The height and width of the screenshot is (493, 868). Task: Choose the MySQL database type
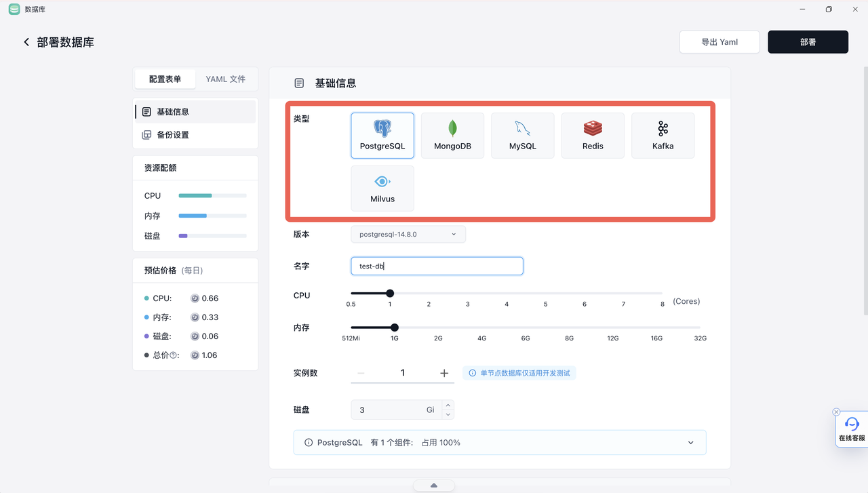click(523, 136)
